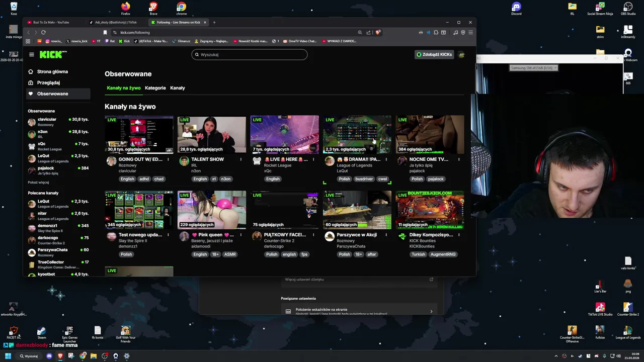Open File Explorer from the taskbar
Screen dimensions: 644x362
tap(94, 356)
